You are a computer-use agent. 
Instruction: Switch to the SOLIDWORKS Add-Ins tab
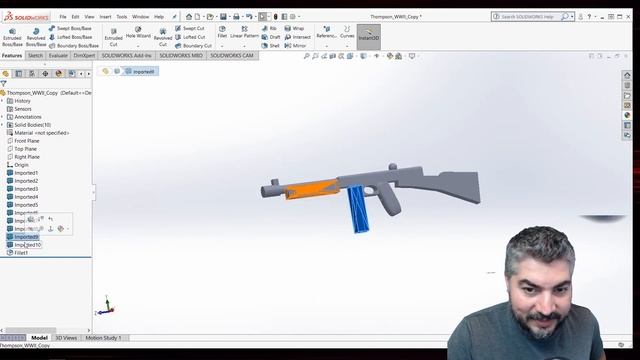click(x=127, y=56)
